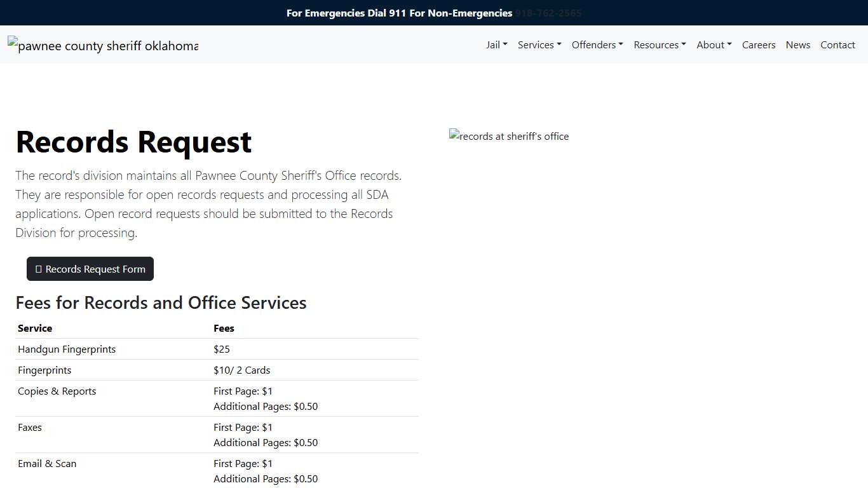Open the Resources dropdown menu

pos(660,44)
